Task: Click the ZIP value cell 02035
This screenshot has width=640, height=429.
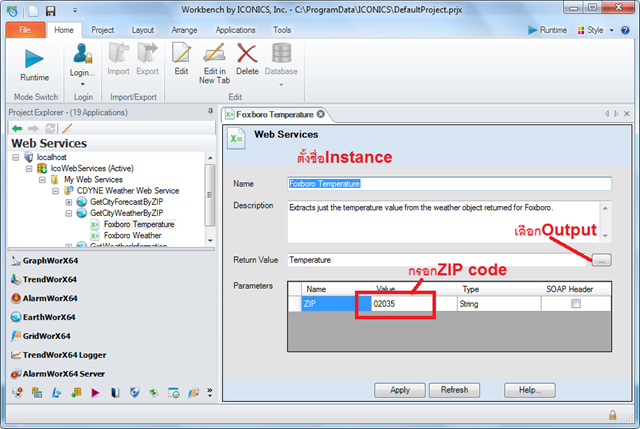Action: [413, 304]
